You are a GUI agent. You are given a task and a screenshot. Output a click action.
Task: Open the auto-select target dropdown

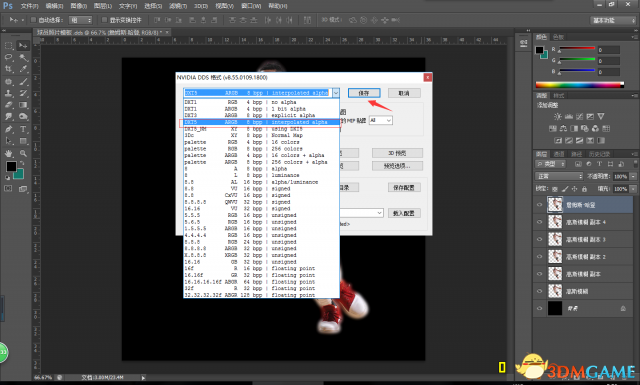click(x=80, y=20)
